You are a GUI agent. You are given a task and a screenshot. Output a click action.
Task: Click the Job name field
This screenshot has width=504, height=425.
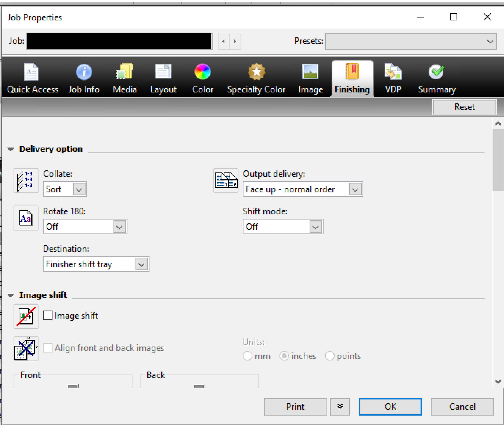point(119,41)
